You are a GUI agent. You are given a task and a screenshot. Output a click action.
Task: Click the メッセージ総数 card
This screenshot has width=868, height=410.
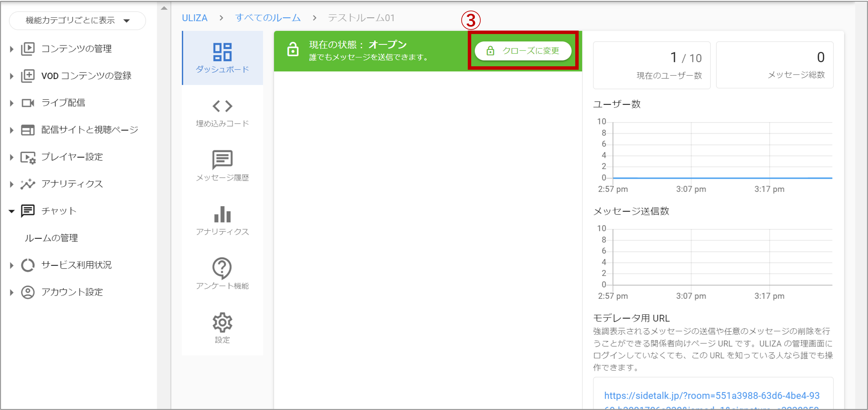tap(775, 65)
